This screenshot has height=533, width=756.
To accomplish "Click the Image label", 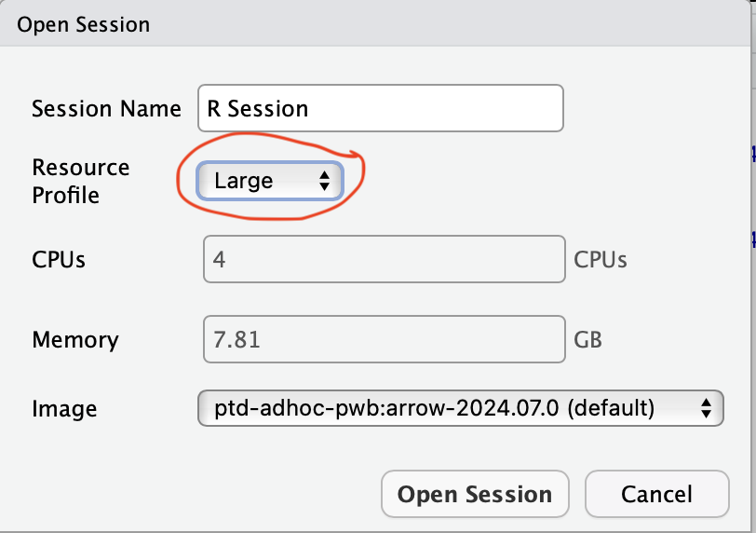I will [64, 408].
